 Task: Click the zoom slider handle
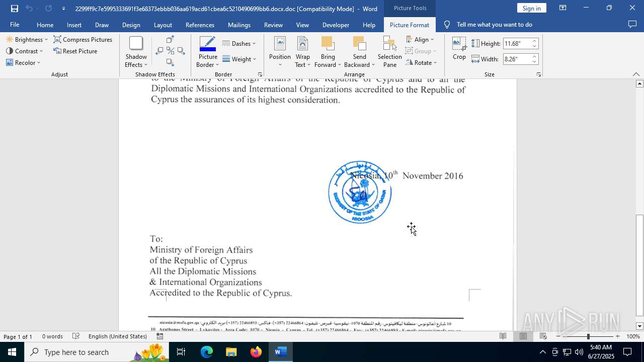point(588,336)
